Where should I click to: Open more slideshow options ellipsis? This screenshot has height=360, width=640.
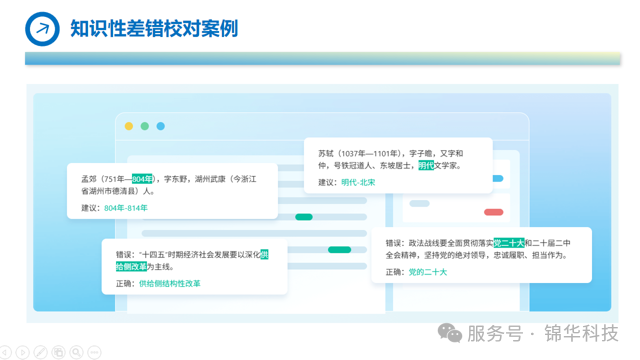coord(94,352)
